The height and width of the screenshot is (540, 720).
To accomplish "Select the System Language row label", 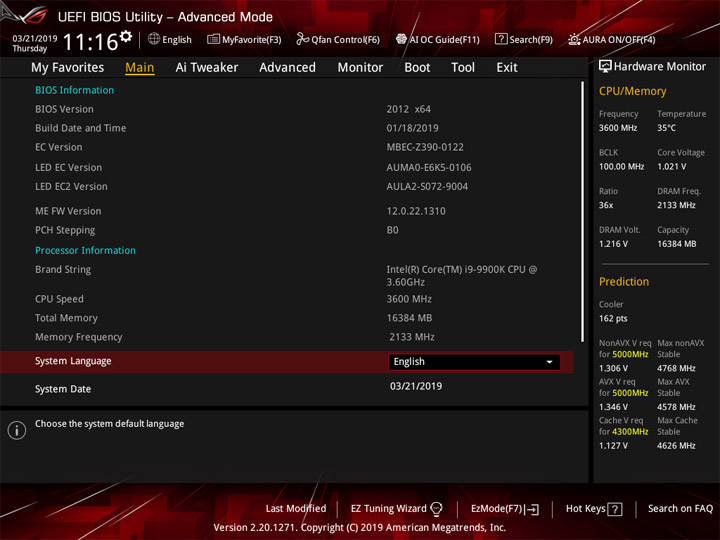I will [73, 361].
